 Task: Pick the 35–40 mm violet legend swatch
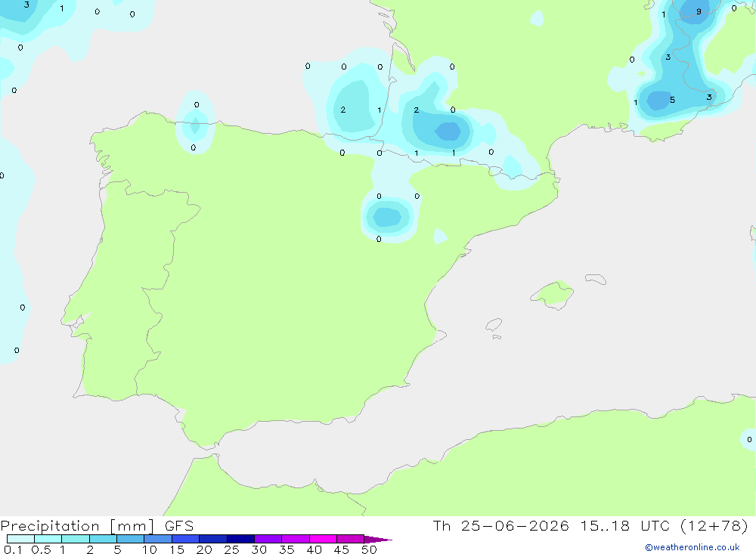click(295, 539)
